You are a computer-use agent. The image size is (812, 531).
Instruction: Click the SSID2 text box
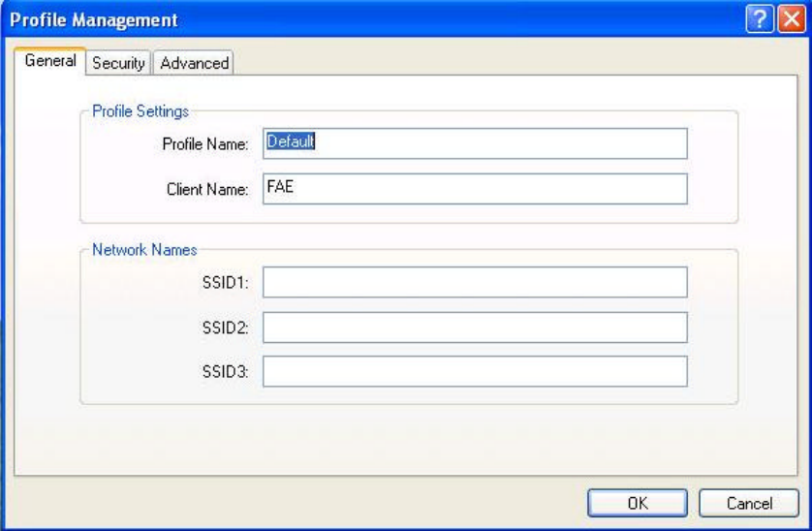(475, 328)
